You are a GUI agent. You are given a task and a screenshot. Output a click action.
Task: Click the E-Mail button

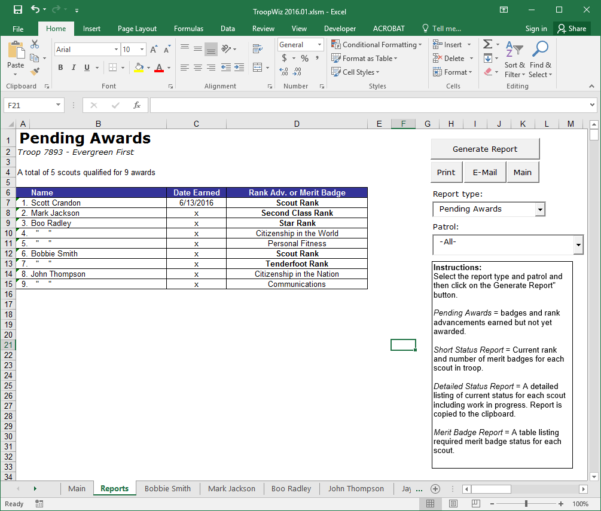click(x=484, y=172)
